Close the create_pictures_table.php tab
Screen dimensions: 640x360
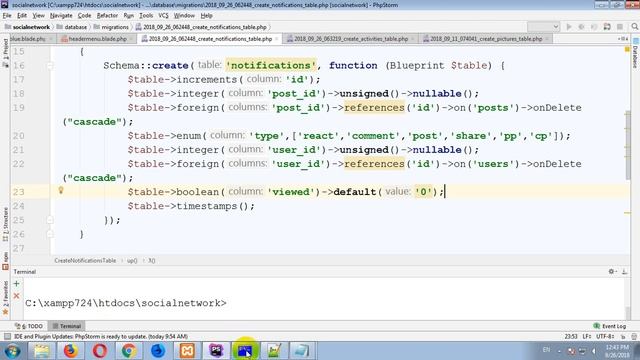click(547, 39)
